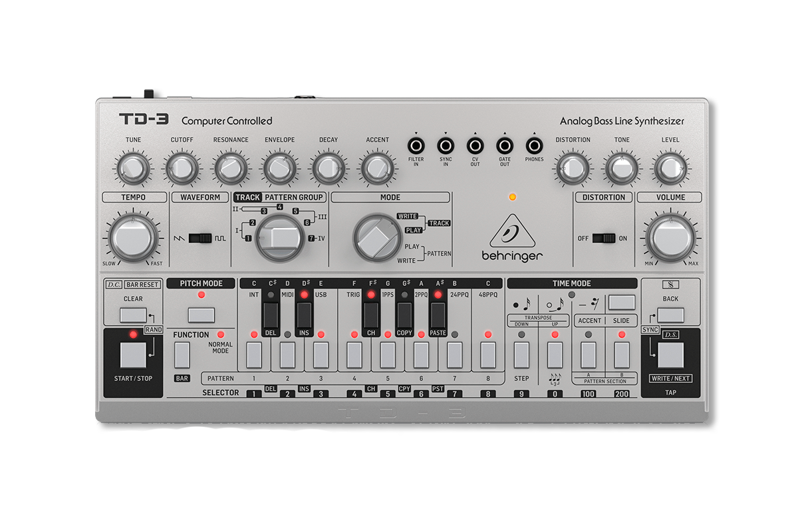Click the Track Pattern Group rotary selector
Screen dimensions: 798x532
(277, 238)
